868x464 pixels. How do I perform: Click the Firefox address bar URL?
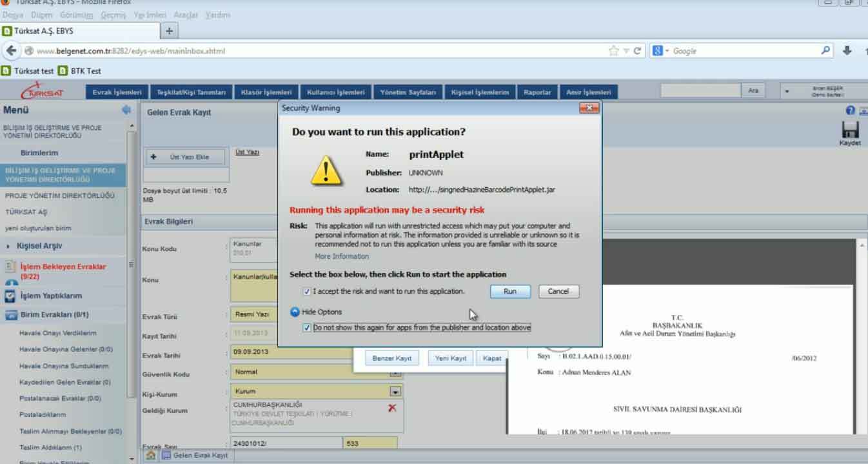tap(131, 51)
